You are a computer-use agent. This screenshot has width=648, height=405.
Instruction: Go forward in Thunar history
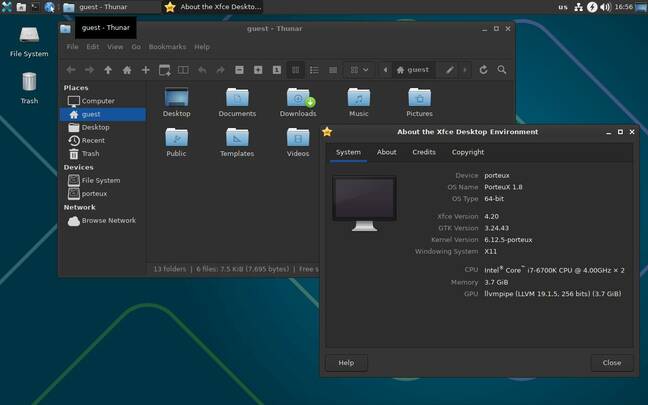tap(89, 70)
